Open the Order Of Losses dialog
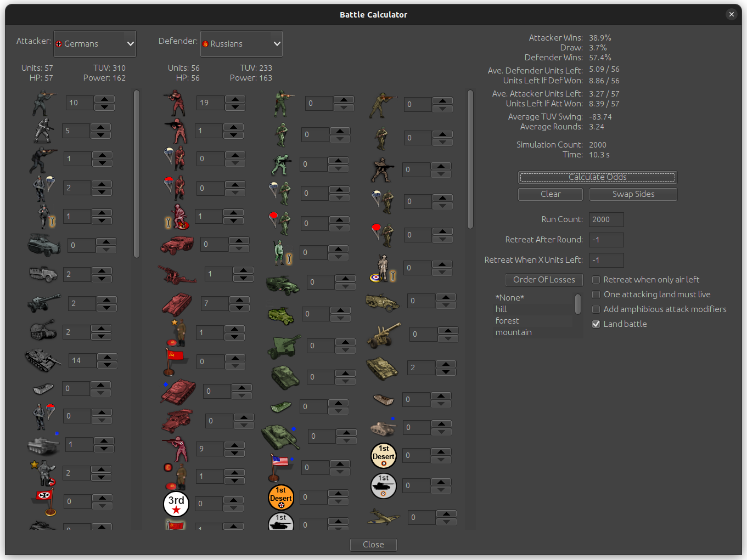 [x=544, y=280]
